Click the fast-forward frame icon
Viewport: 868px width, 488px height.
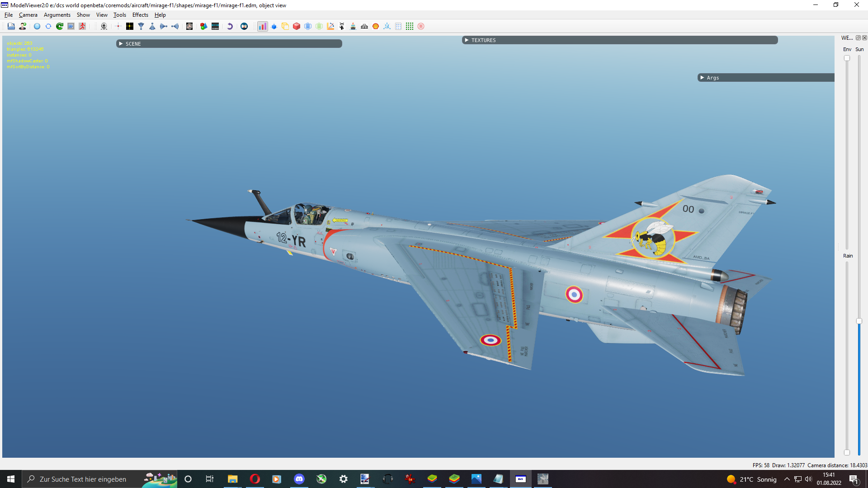pyautogui.click(x=71, y=26)
